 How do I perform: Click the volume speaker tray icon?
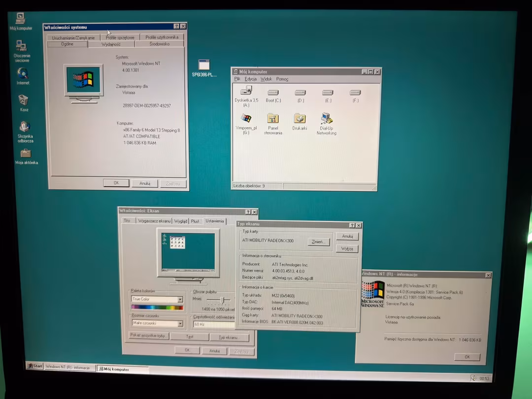pos(474,378)
